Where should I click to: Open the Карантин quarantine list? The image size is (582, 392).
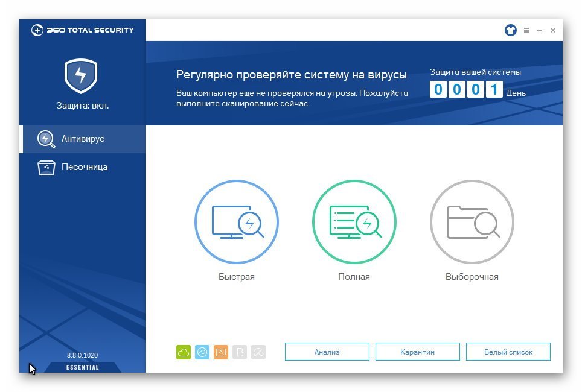coord(418,352)
